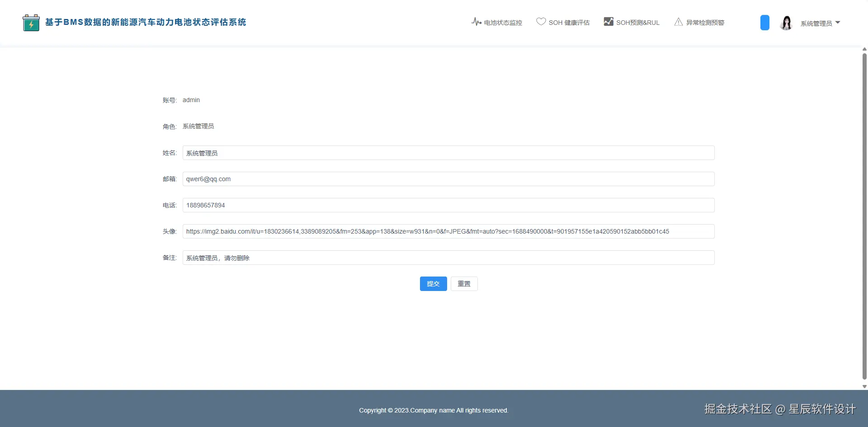Focus the 邮箱 input with qwer6@qq.com
The image size is (868, 427).
(x=448, y=179)
